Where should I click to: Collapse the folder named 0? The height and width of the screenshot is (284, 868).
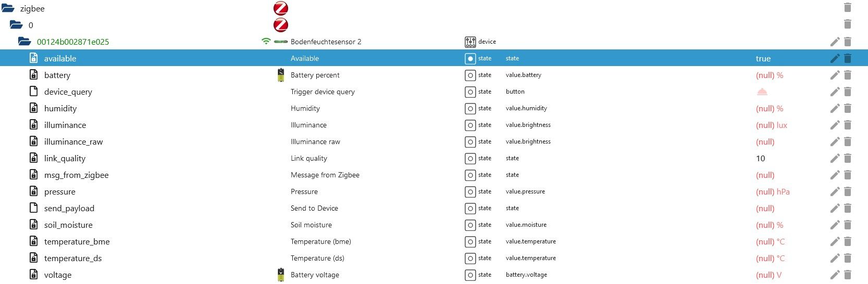(x=16, y=25)
